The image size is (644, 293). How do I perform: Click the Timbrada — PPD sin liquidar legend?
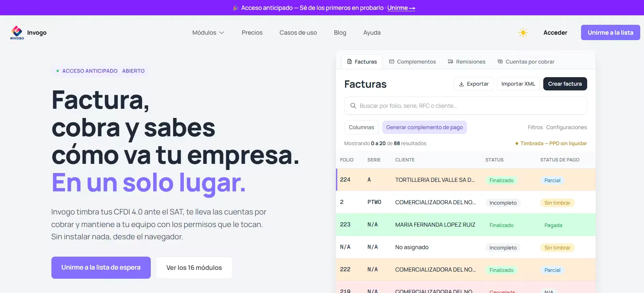551,143
